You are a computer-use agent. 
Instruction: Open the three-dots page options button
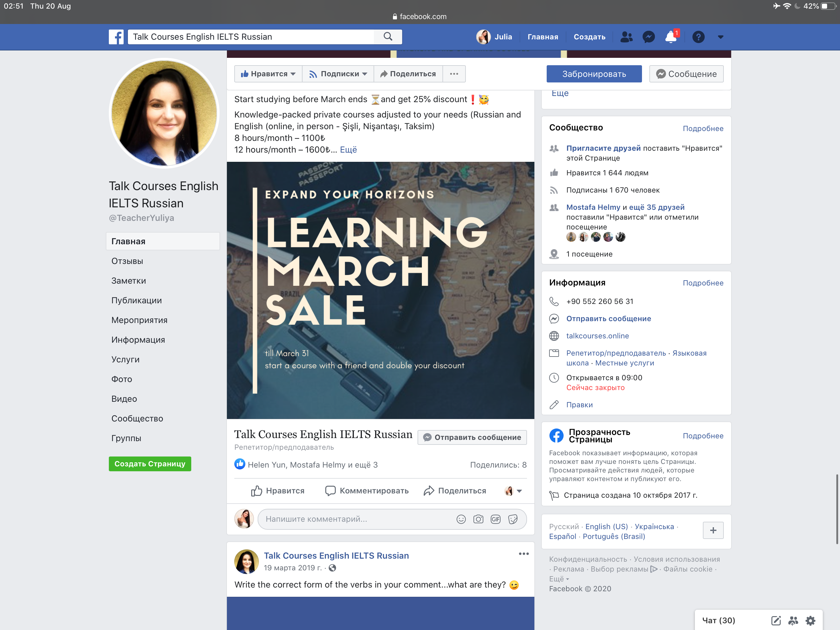[454, 74]
